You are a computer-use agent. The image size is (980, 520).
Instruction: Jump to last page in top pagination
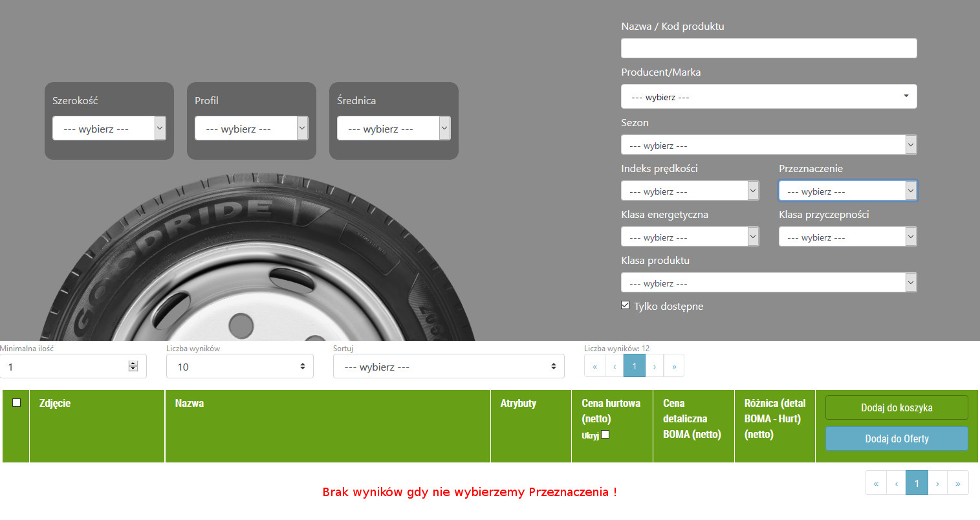tap(674, 366)
